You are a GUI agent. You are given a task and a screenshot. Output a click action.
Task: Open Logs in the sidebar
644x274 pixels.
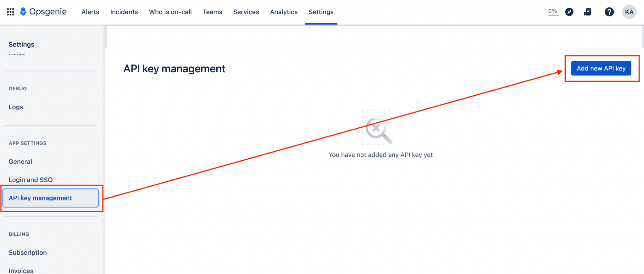[16, 107]
